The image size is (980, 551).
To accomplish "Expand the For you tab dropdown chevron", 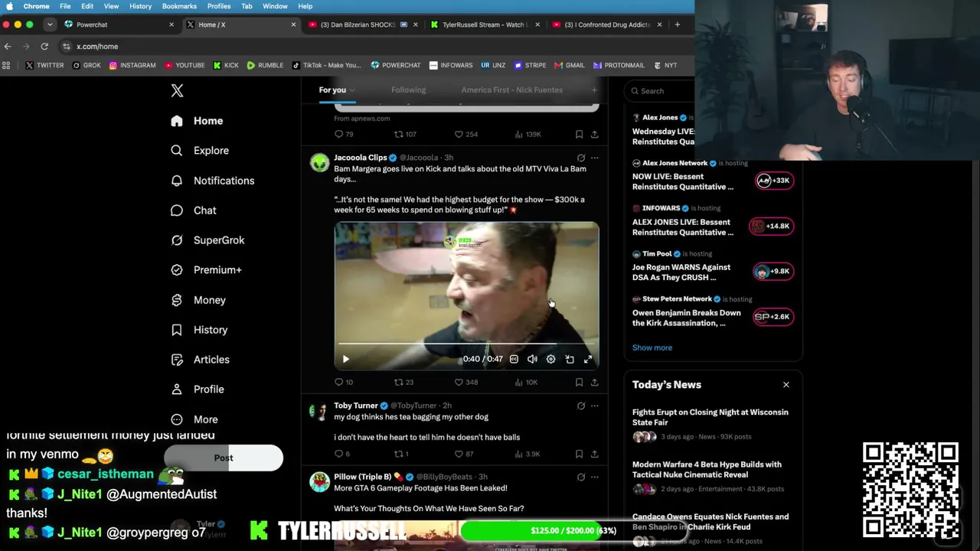I will (x=352, y=90).
